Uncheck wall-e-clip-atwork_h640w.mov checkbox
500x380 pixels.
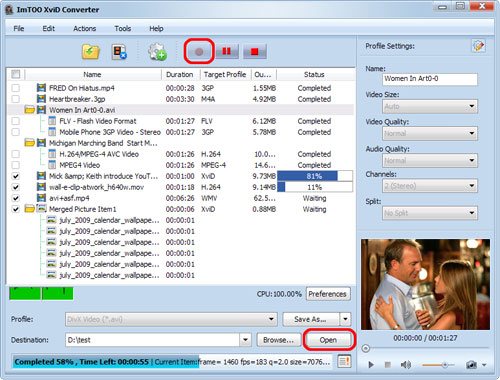pos(16,187)
